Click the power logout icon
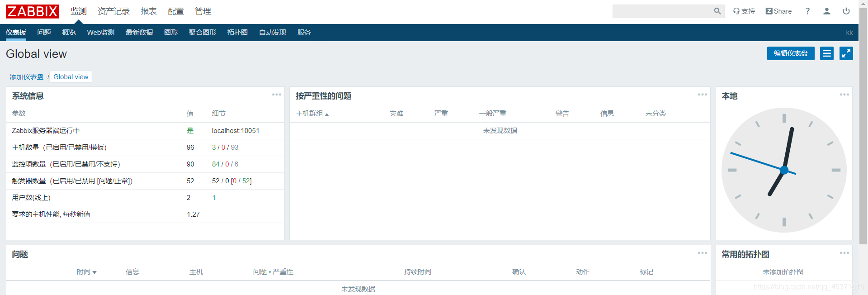Image resolution: width=868 pixels, height=295 pixels. [846, 11]
